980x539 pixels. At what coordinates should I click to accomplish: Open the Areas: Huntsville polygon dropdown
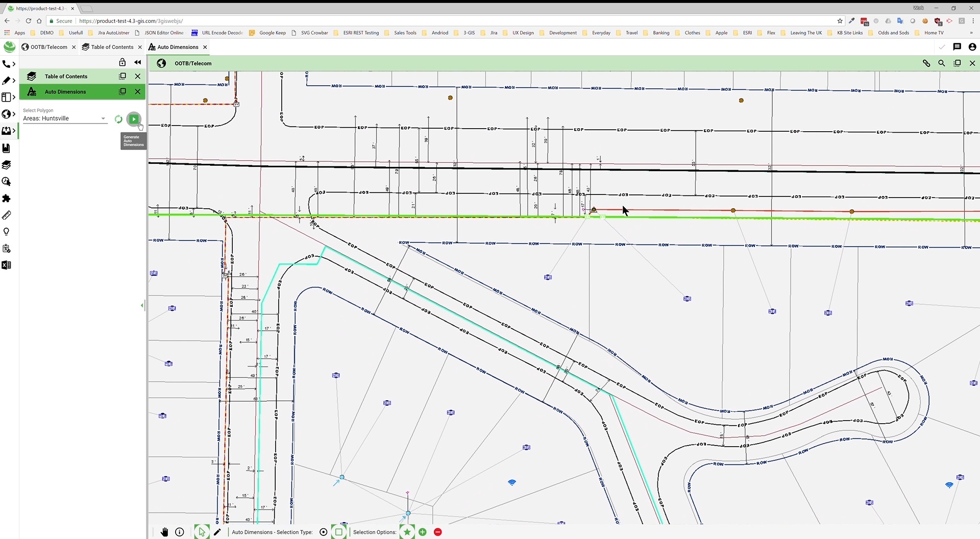pos(65,118)
